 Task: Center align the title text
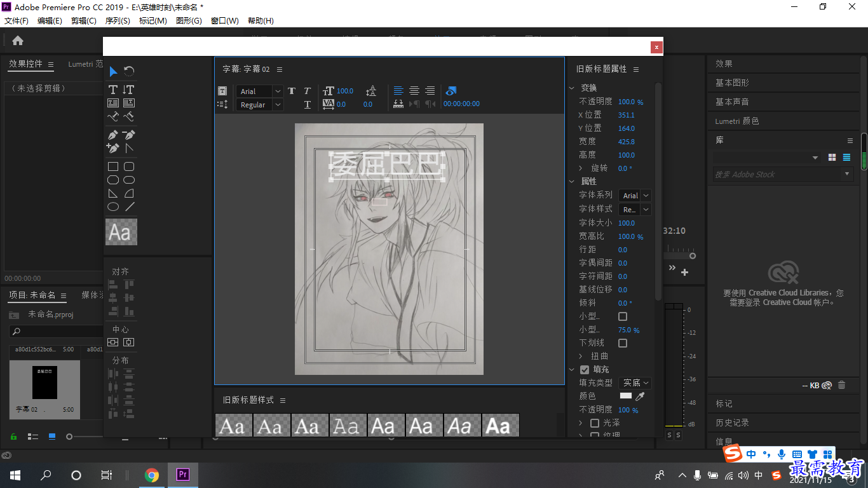coord(414,91)
